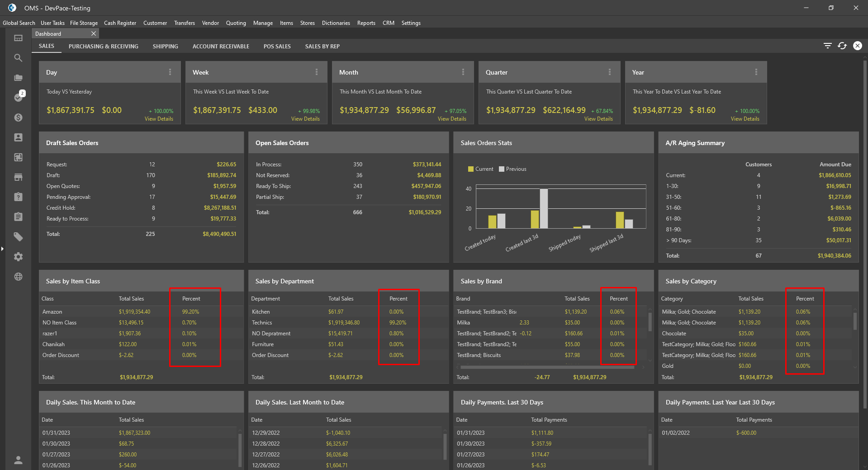Click the price tag sidebar icon

(18, 237)
